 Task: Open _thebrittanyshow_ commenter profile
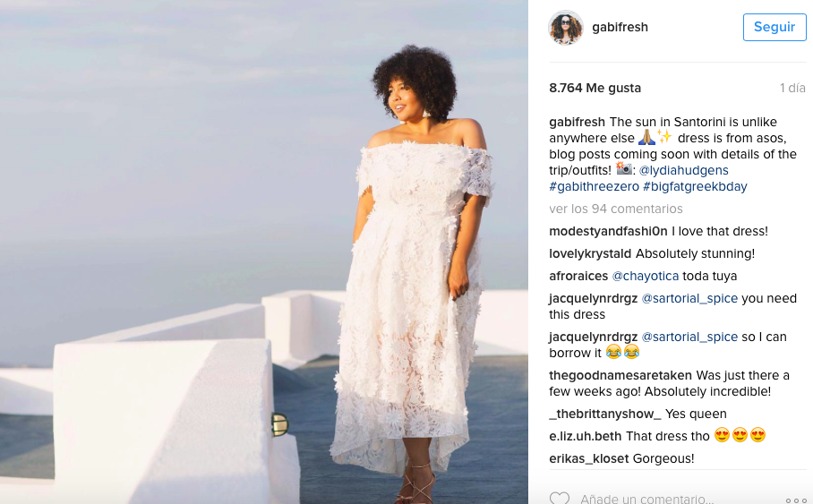point(605,414)
